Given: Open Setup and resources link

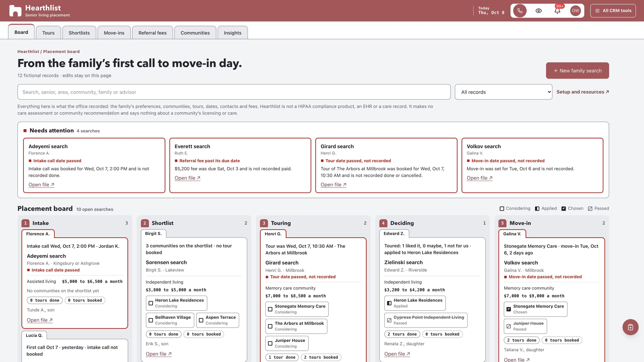Looking at the screenshot, I should tap(583, 92).
